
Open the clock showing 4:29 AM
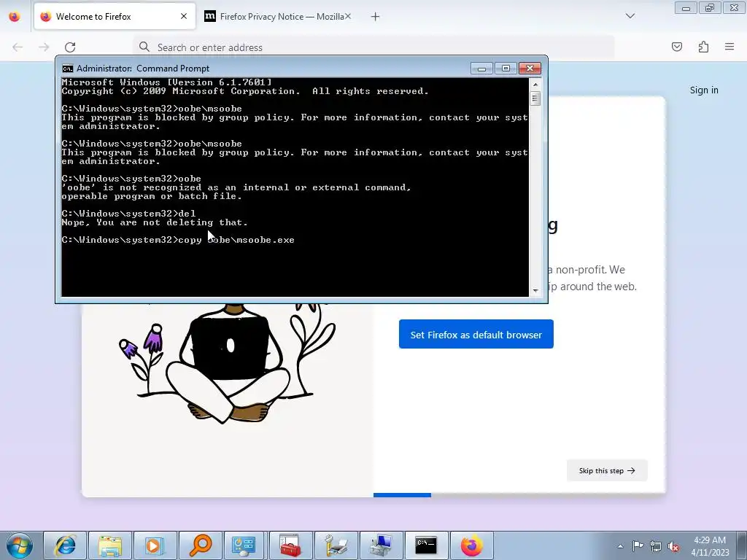click(710, 546)
